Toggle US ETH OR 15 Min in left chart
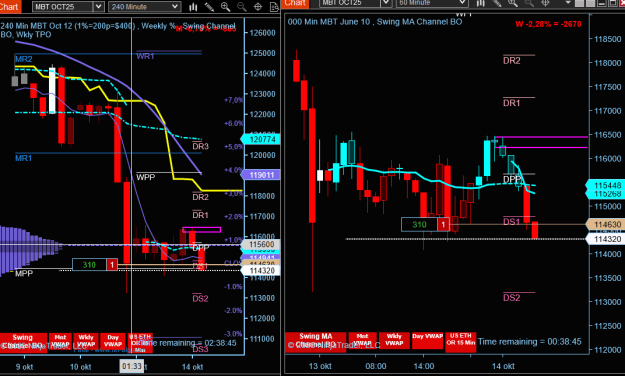 (140, 343)
